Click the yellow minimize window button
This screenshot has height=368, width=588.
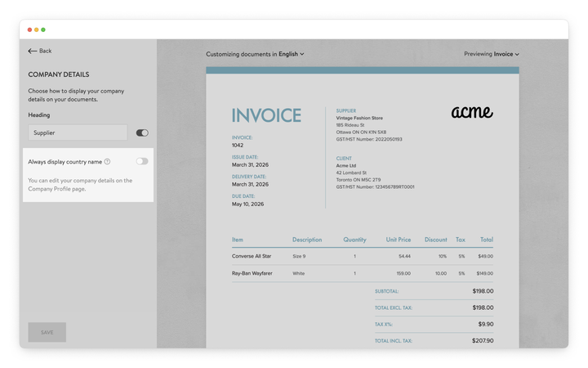(37, 29)
